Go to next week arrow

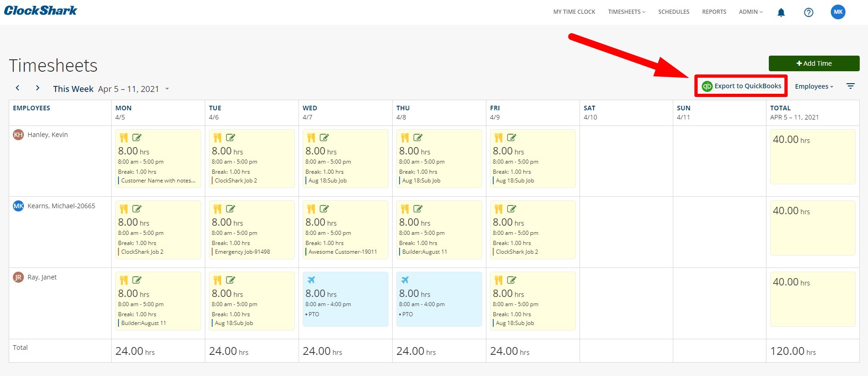click(38, 88)
